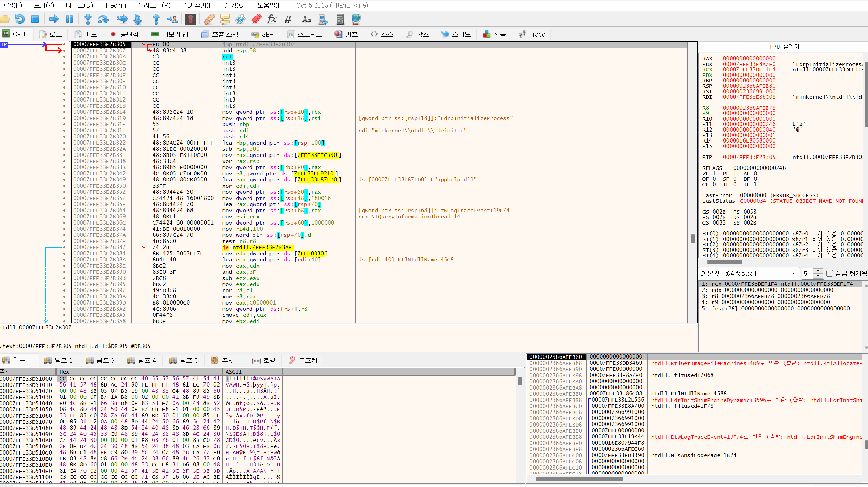Click the restart debugging icon
This screenshot has width=868, height=487.
tap(20, 19)
